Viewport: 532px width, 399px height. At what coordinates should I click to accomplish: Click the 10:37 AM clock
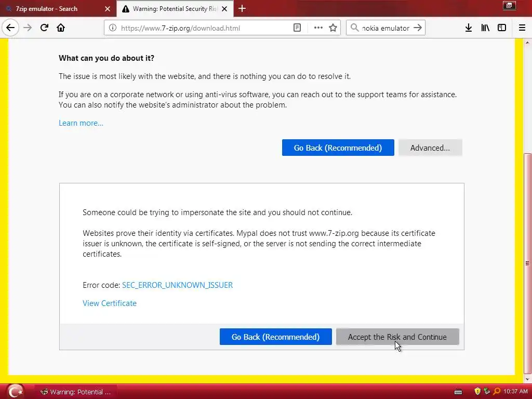pyautogui.click(x=515, y=392)
